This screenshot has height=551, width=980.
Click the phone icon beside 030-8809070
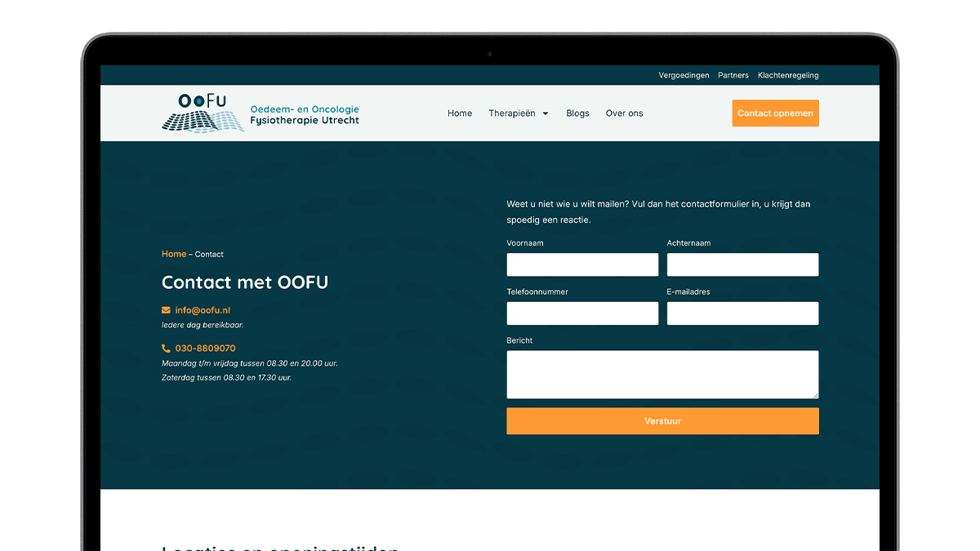(x=166, y=349)
